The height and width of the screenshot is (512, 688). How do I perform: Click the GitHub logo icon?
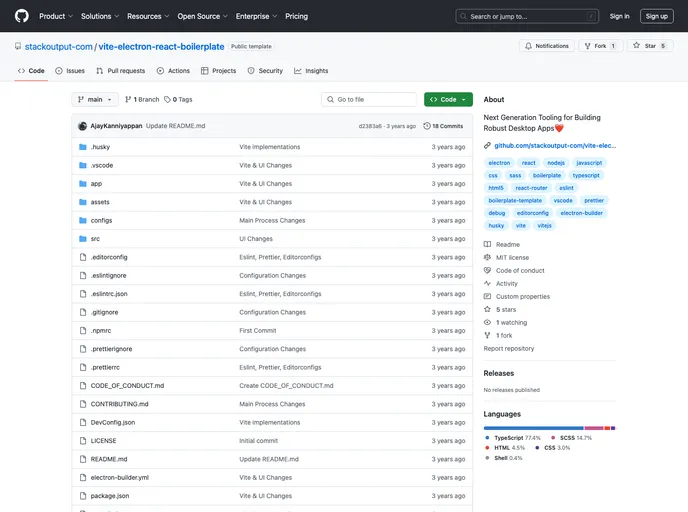tap(22, 16)
